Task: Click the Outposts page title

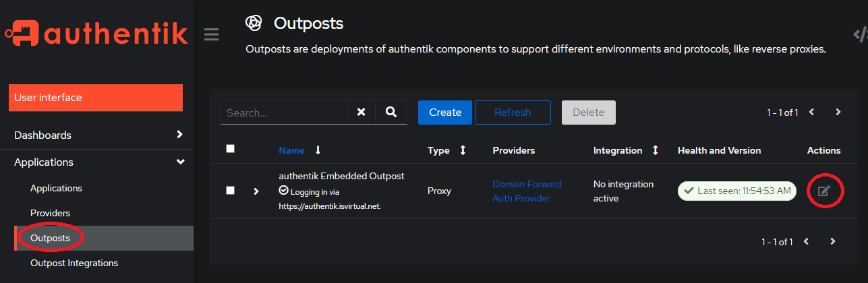Action: click(x=308, y=24)
